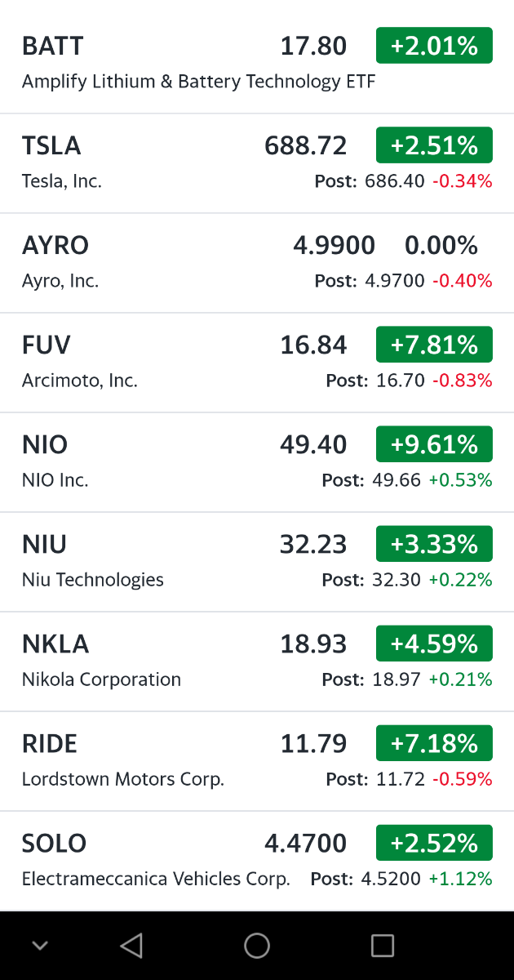
Task: Open Amplify Lithium & Battery Technology ETF
Action: 198,82
